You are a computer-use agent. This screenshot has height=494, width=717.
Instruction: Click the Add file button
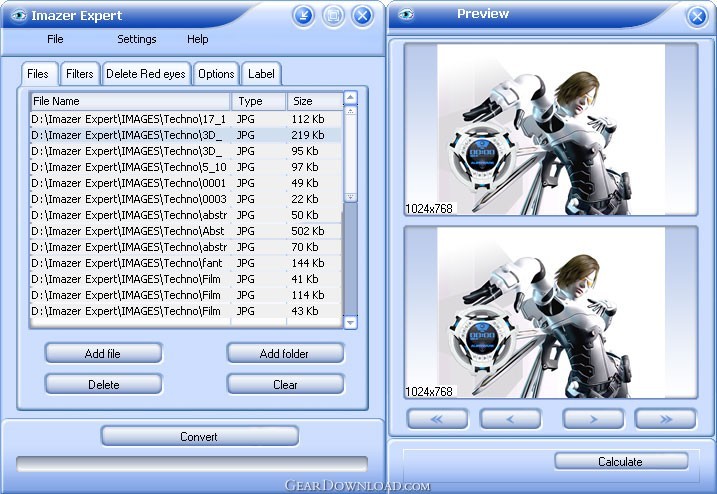click(x=103, y=354)
